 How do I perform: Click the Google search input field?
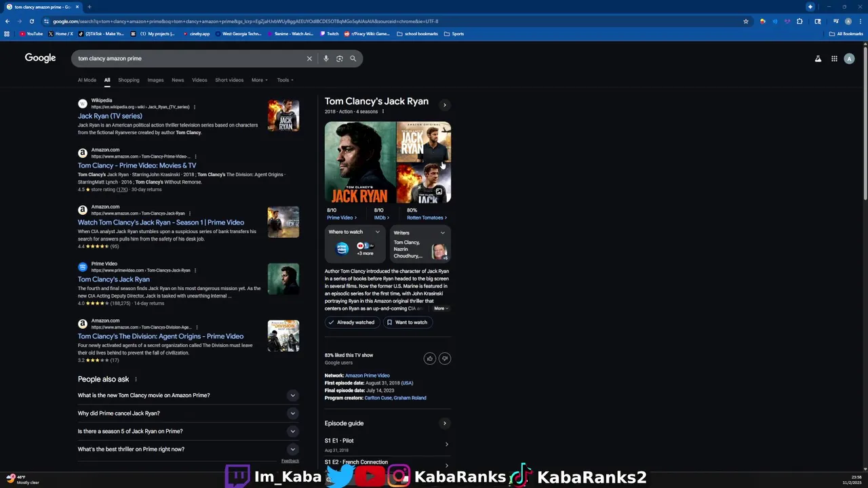point(190,58)
